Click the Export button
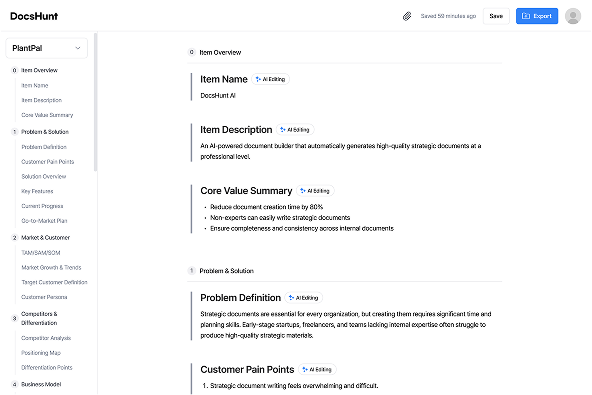The image size is (592, 395). tap(537, 16)
